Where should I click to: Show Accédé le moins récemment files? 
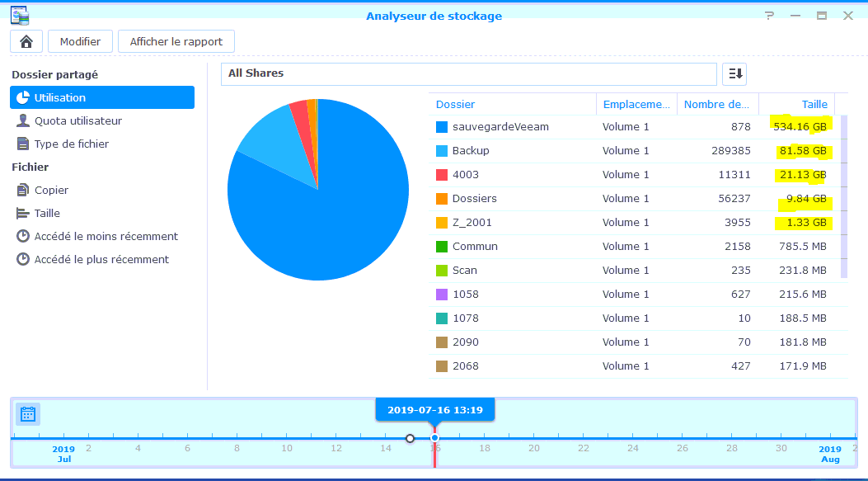point(102,237)
